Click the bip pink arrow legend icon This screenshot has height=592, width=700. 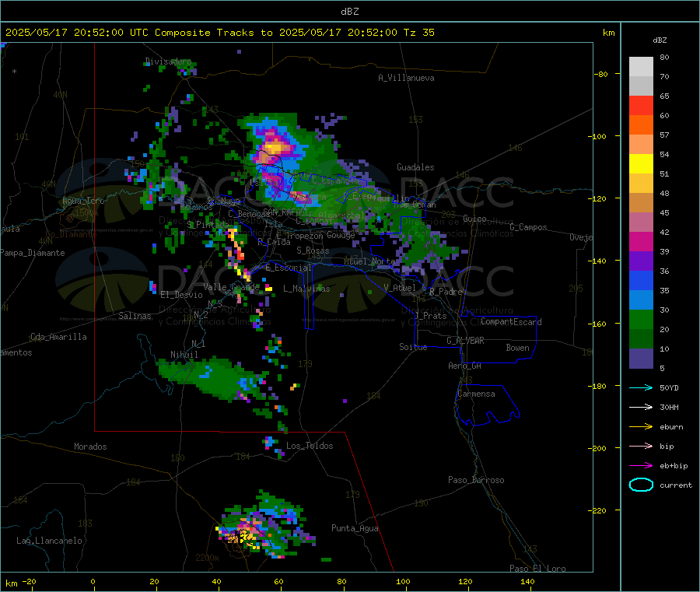click(x=641, y=446)
